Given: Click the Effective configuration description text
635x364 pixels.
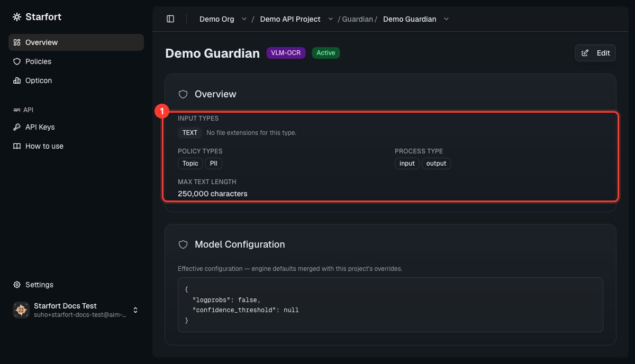Looking at the screenshot, I should [290, 269].
